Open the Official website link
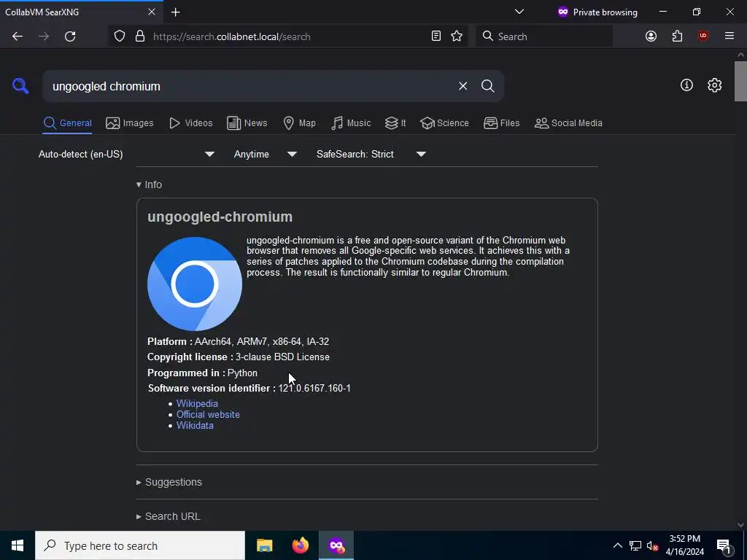Screen dimensions: 747x560 click(x=208, y=414)
